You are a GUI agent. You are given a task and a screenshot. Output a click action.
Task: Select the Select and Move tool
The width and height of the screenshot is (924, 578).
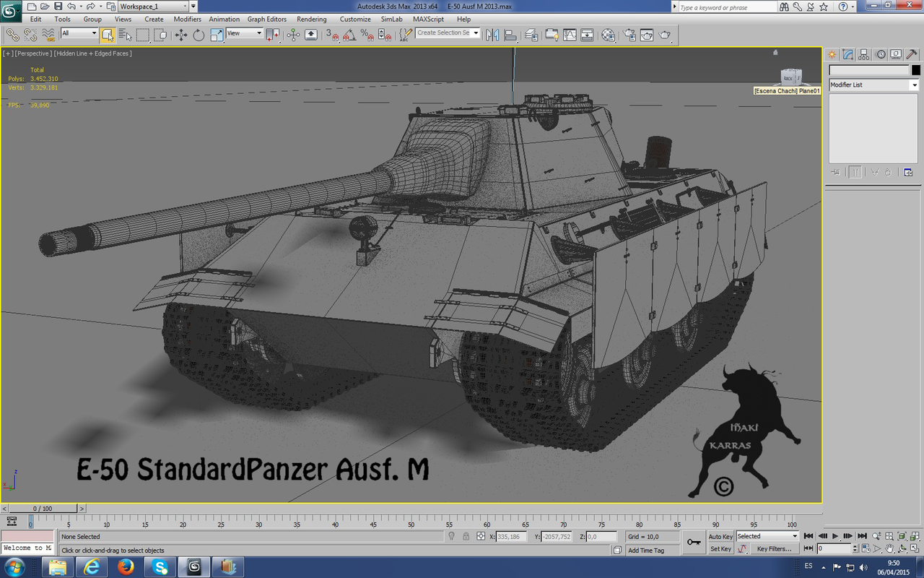pyautogui.click(x=182, y=34)
